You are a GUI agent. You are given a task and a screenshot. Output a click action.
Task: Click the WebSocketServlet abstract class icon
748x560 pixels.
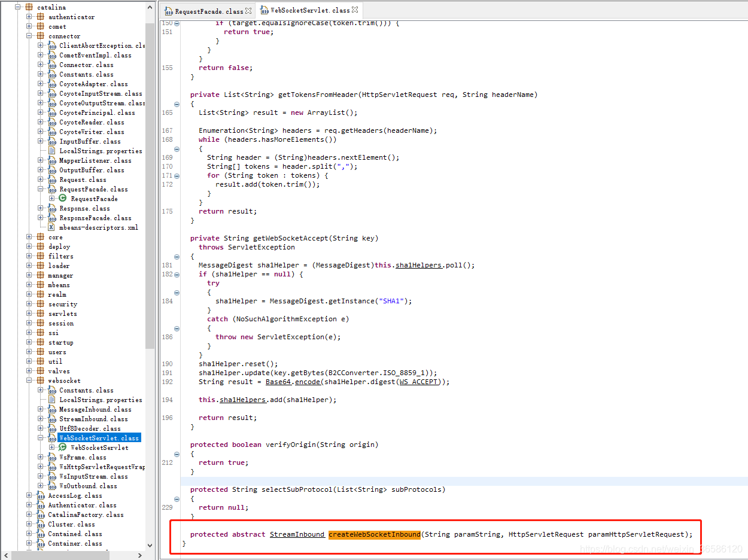tap(63, 448)
